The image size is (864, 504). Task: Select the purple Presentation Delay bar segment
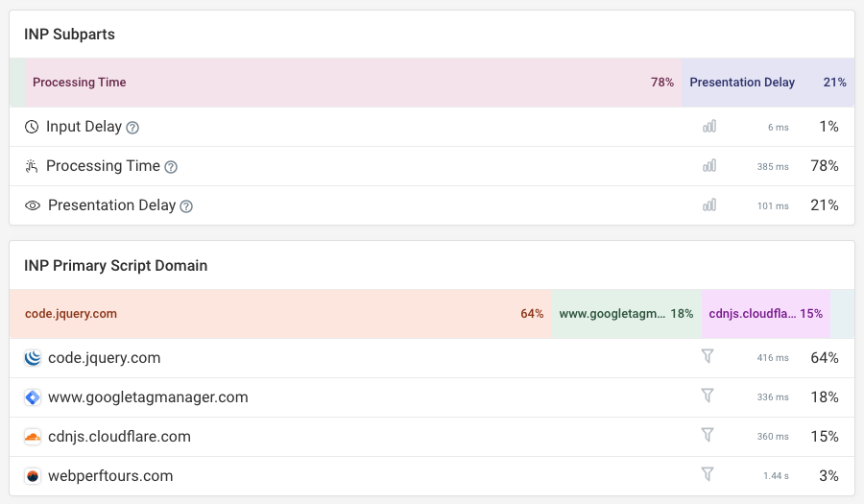click(x=767, y=83)
